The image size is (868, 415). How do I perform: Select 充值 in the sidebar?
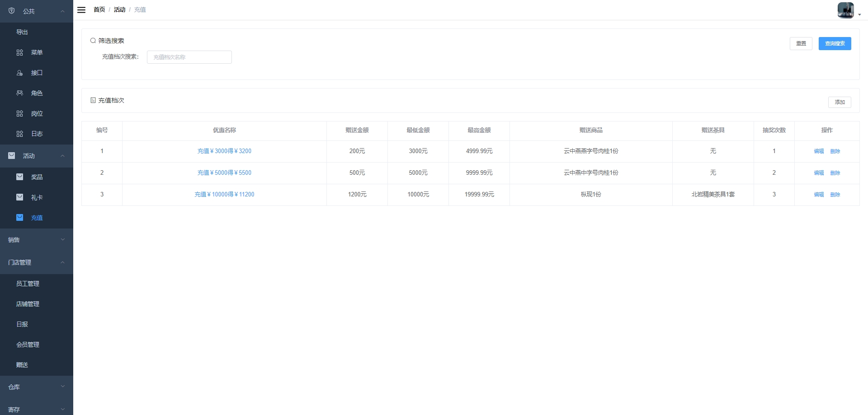pyautogui.click(x=37, y=218)
